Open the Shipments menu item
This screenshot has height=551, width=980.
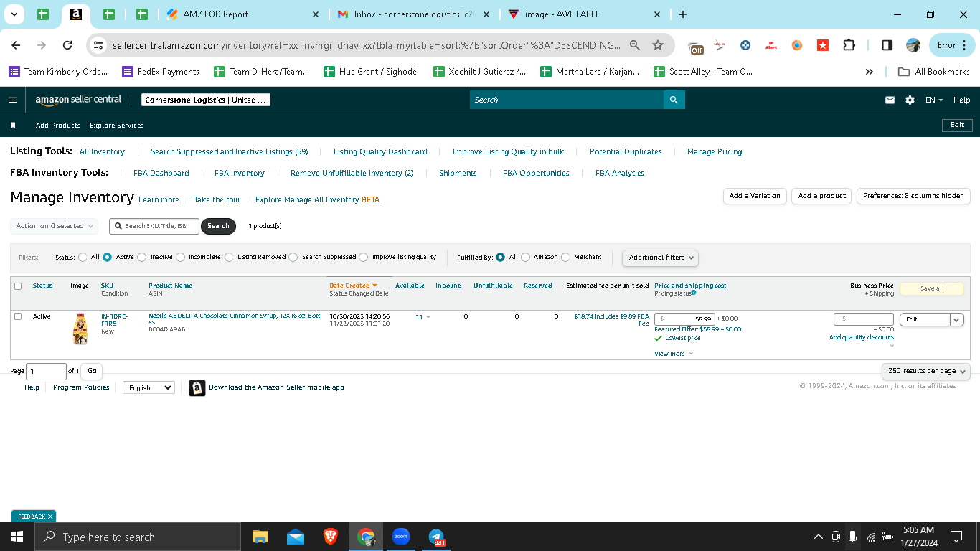458,173
